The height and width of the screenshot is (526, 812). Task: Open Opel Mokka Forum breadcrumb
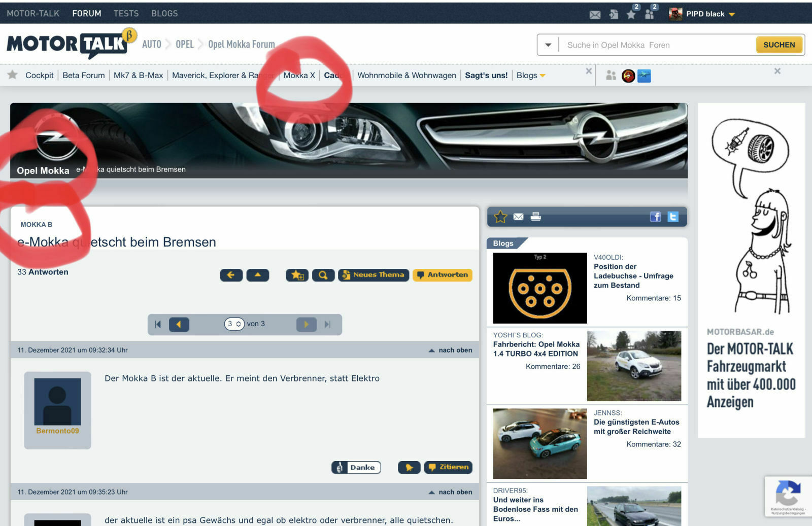[x=242, y=45]
